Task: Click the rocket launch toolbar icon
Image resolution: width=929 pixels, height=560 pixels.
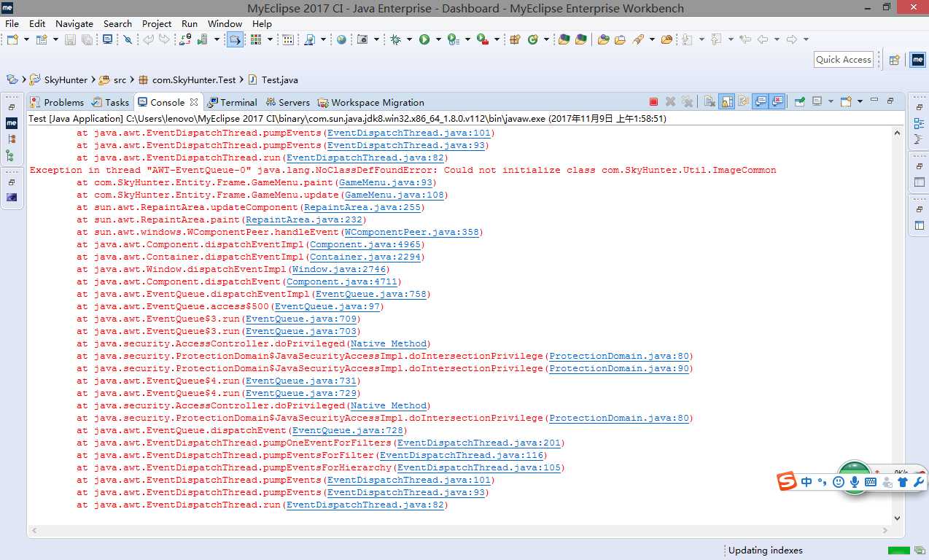Action: (x=638, y=39)
